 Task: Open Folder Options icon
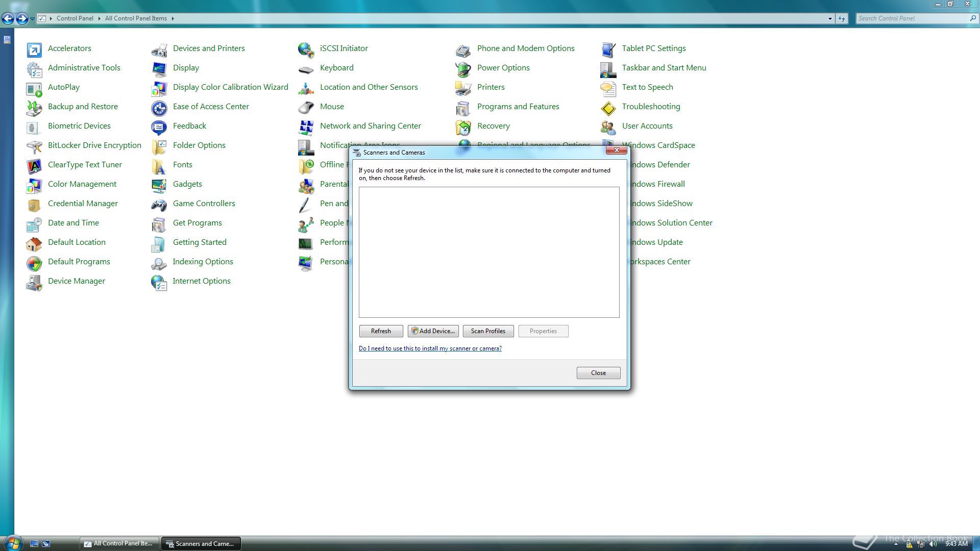(159, 146)
